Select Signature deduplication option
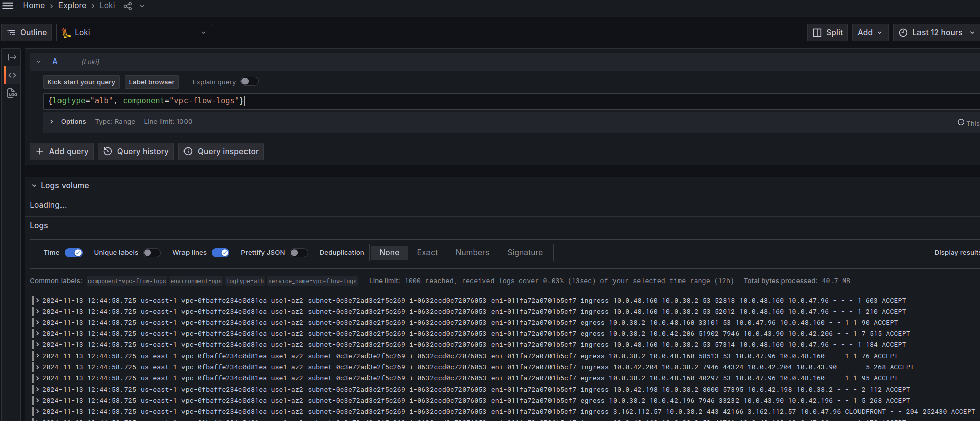 525,253
